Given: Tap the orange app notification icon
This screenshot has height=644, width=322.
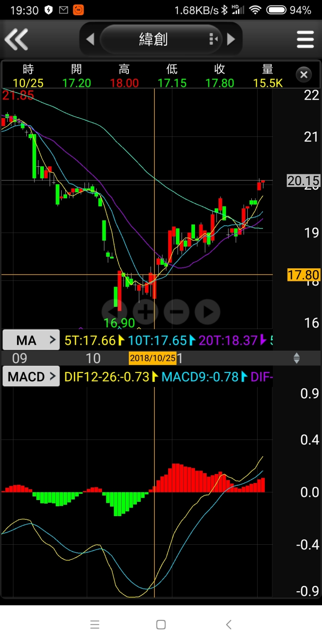Looking at the screenshot, I should tap(78, 10).
